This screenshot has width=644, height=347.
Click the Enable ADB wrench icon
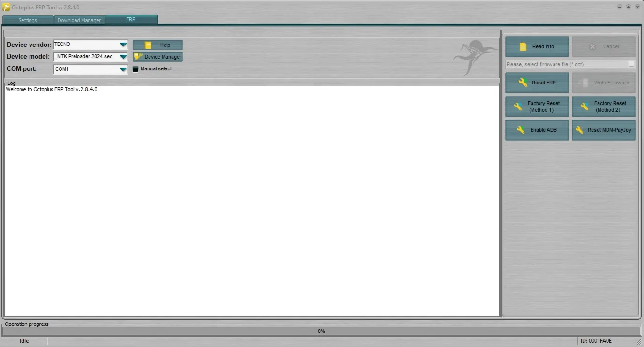tap(521, 130)
